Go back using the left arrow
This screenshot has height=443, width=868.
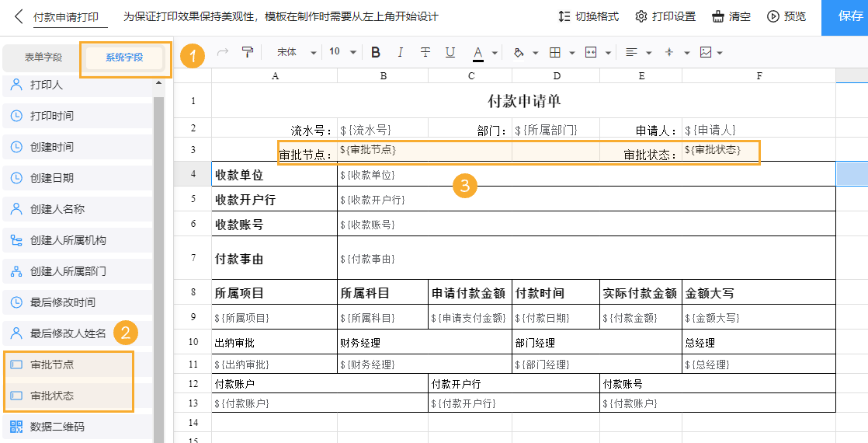[x=19, y=16]
